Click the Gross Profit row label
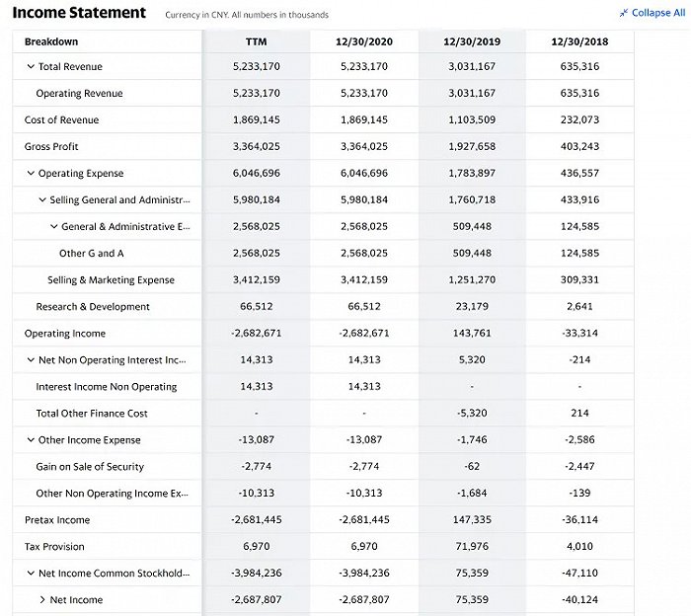The height and width of the screenshot is (616, 691). [51, 146]
